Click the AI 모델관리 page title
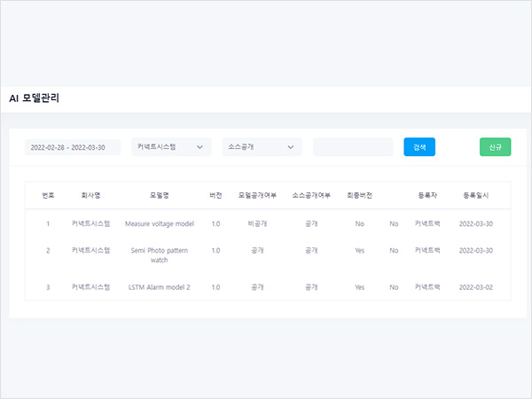532x399 pixels. 35,98
